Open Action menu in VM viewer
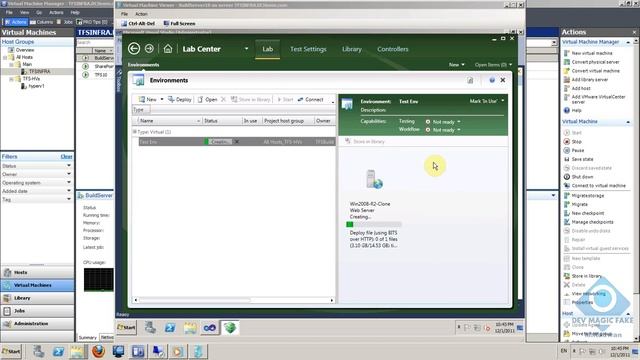Screen dimensions: 640x360 (x=141, y=14)
